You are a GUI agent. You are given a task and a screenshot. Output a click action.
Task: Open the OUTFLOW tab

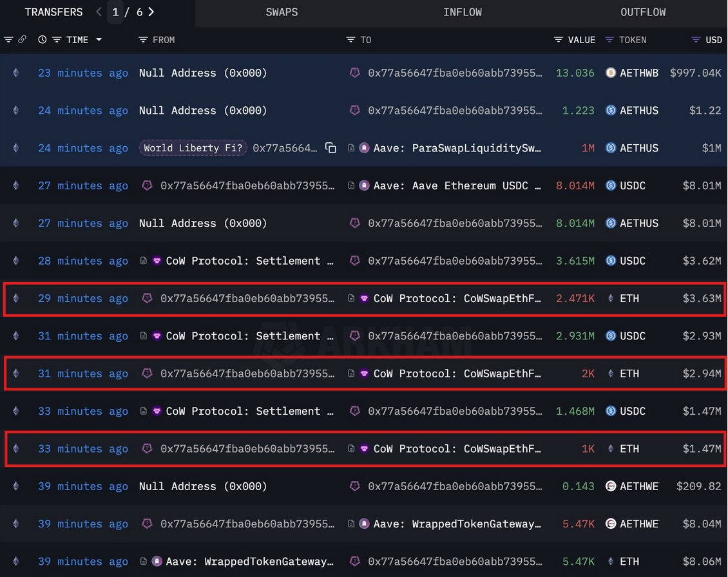(642, 12)
